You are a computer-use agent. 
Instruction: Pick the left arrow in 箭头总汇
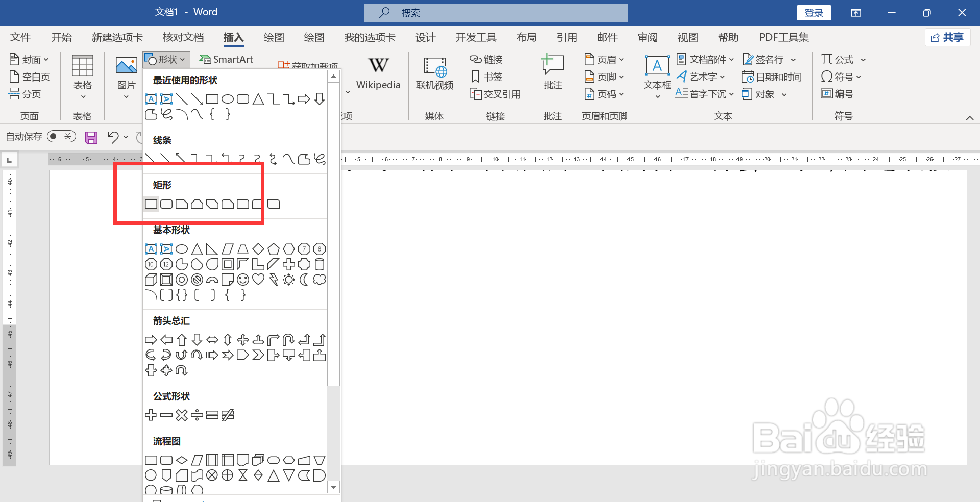pyautogui.click(x=166, y=340)
